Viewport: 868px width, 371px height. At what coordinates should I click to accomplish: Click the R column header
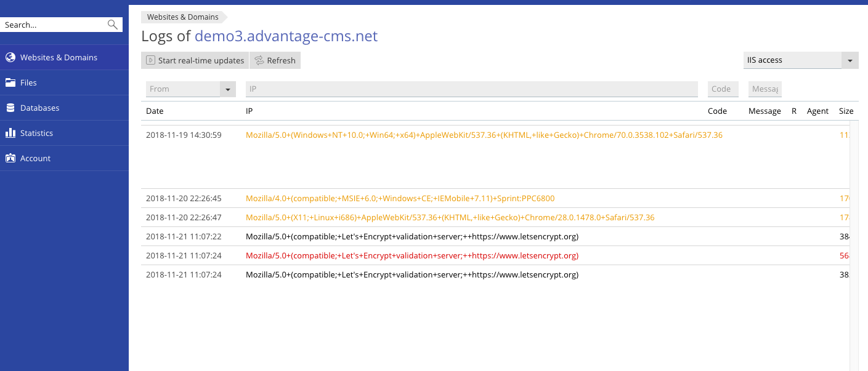coord(794,111)
